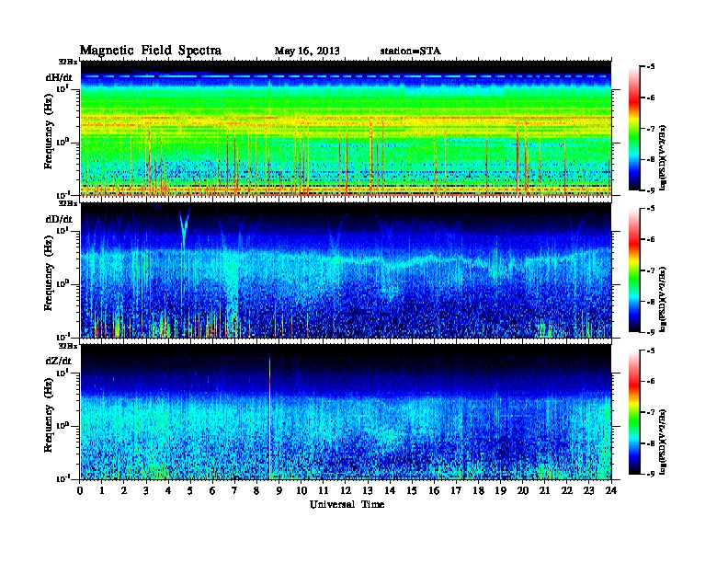728x563 pixels.
Task: Select the date text "May 16, 2013"
Action: [x=307, y=51]
